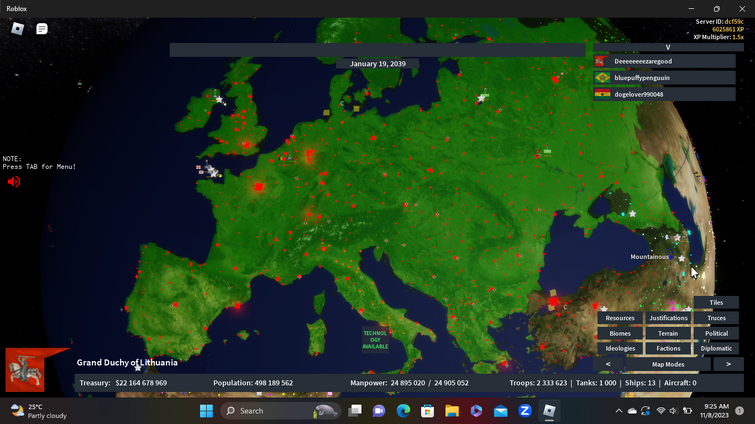Click the white star unit in northern Russia
This screenshot has width=755, height=424.
[481, 98]
